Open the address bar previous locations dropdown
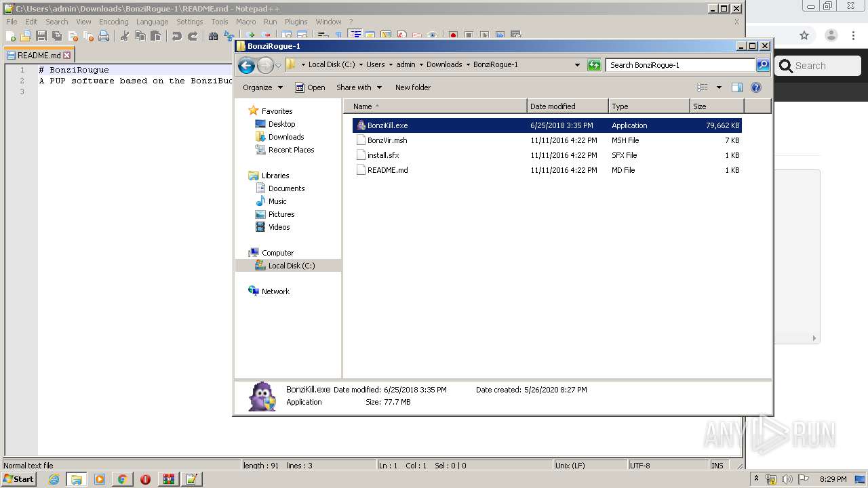Viewport: 868px width, 488px height. tap(577, 65)
